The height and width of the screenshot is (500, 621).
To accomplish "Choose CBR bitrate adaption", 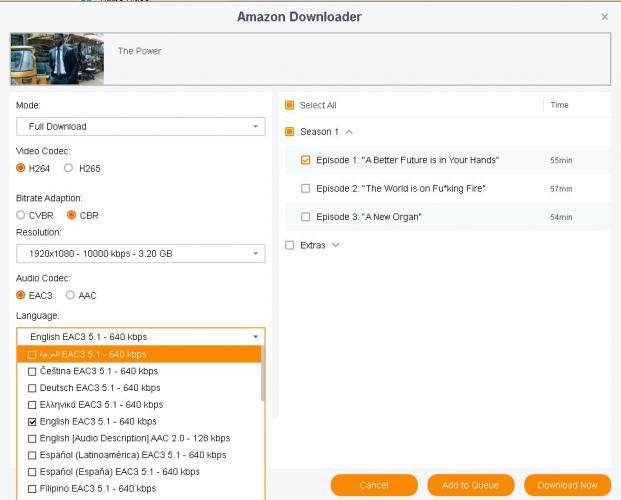I will coord(71,215).
